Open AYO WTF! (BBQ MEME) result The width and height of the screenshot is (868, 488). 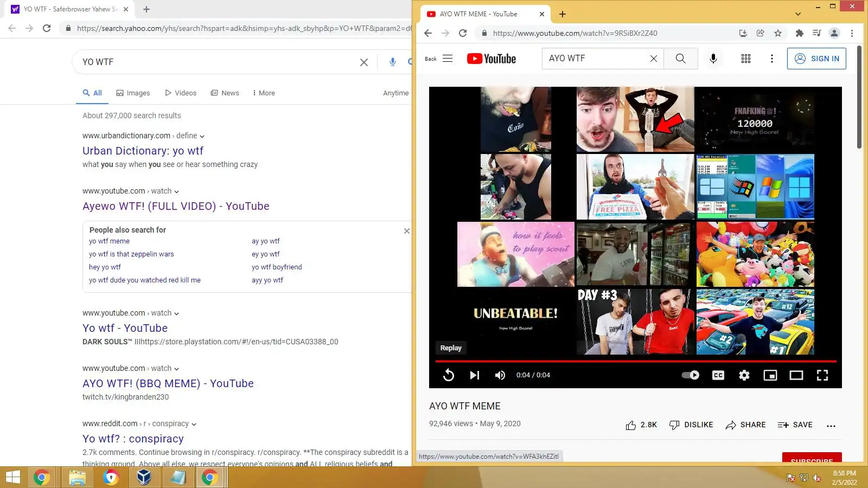168,383
